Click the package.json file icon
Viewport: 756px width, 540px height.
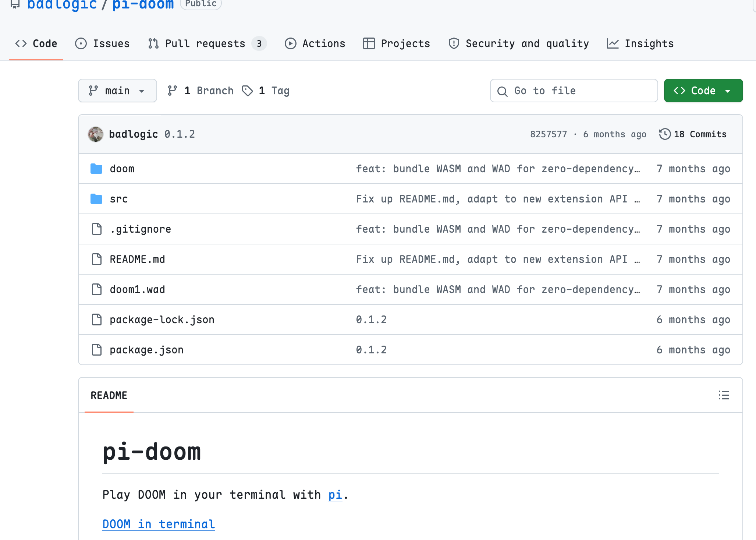point(97,350)
